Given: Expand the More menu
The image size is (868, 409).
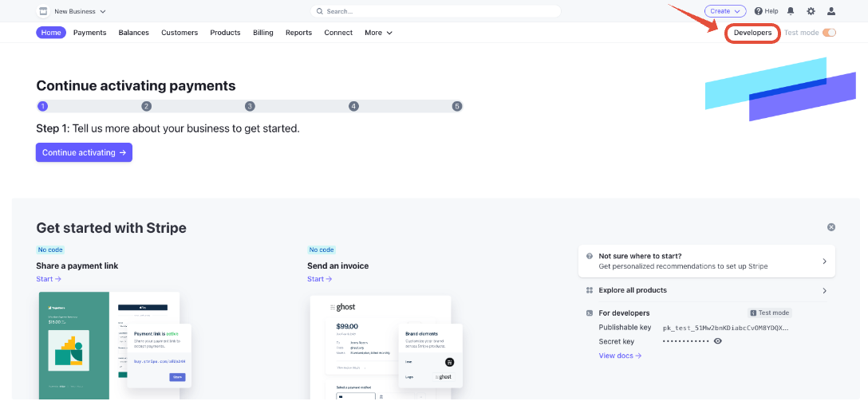Looking at the screenshot, I should click(379, 33).
